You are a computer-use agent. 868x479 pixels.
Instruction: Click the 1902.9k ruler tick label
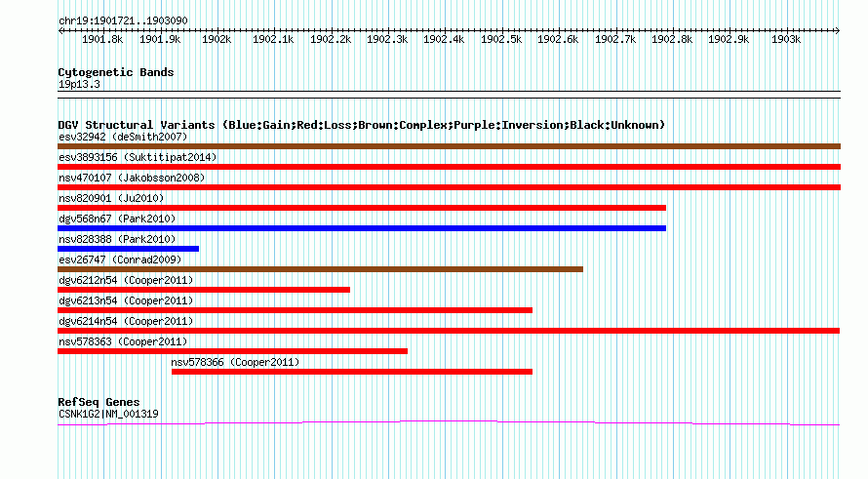[x=729, y=39]
